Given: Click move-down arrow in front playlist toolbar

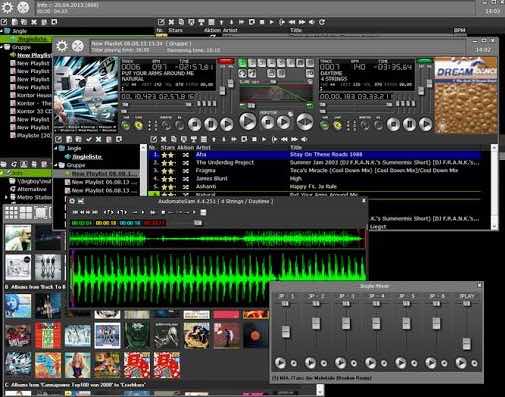Looking at the screenshot, I should [x=224, y=139].
